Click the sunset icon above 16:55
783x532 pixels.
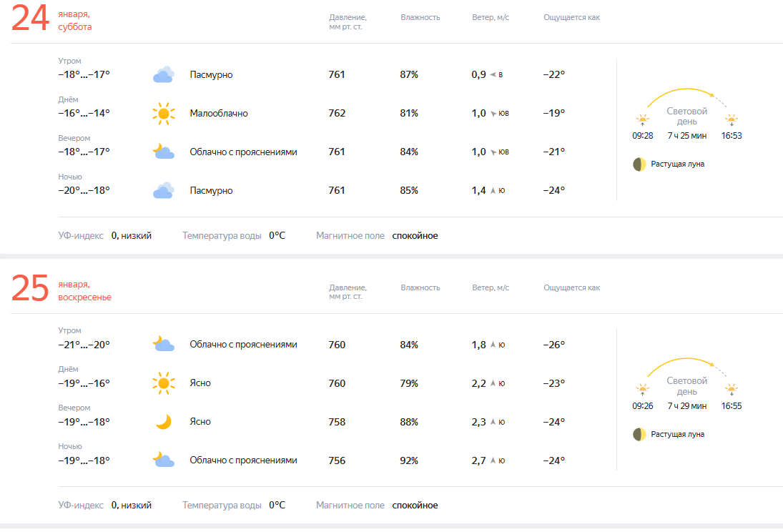731,390
